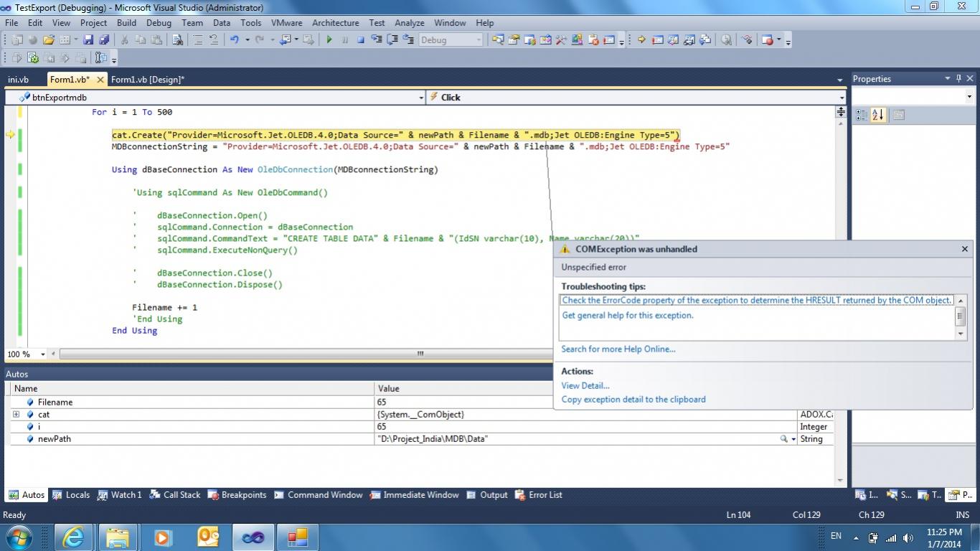Close the COMException dialog
Viewport: 980px width, 551px height.
tap(964, 249)
